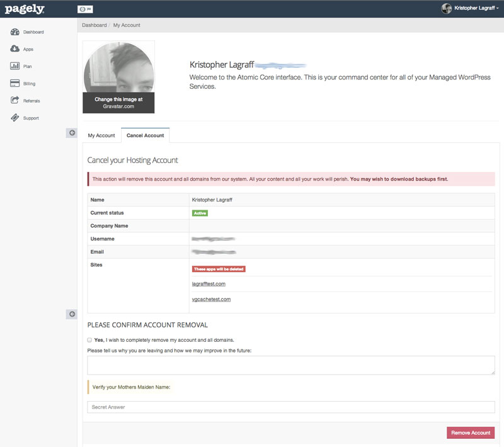Viewport: 504px width, 447px height.
Task: Focus the Secret Answer input field
Action: click(291, 407)
